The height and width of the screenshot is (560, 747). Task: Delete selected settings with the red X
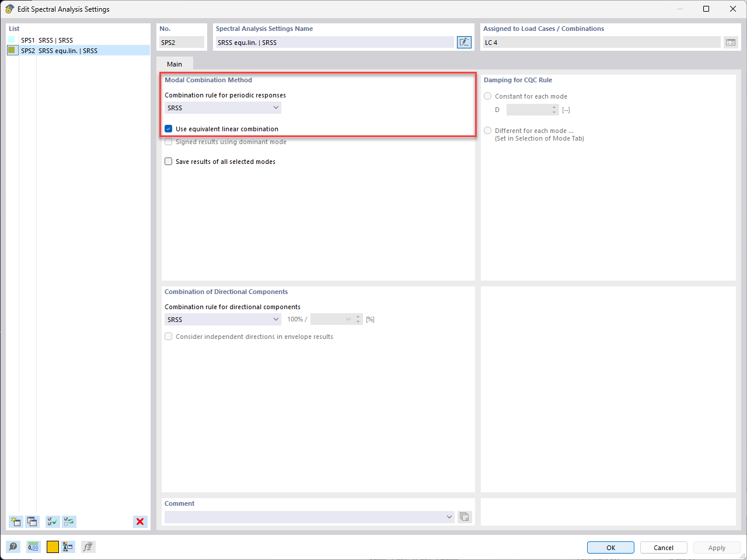[140, 521]
